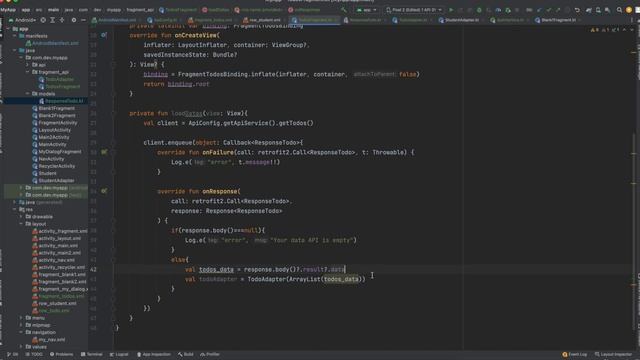Collapse the com.dev.myapp package
Viewport: 640px width, 360px height.
(x=22, y=58)
